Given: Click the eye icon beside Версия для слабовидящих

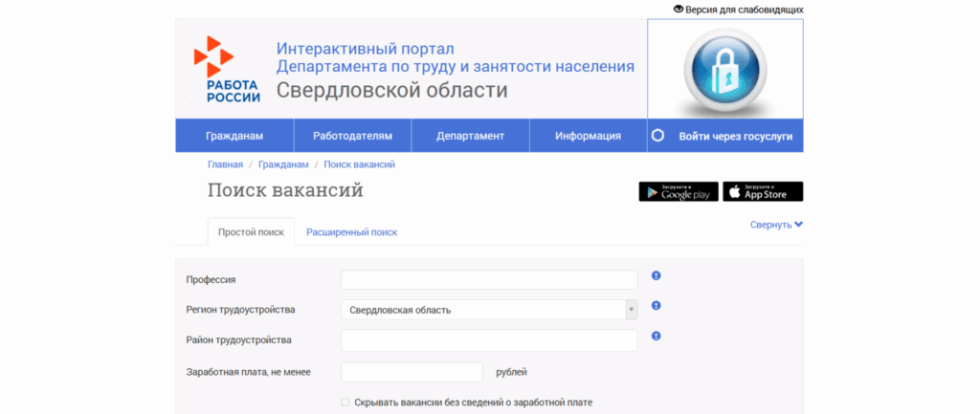Looking at the screenshot, I should click(679, 10).
